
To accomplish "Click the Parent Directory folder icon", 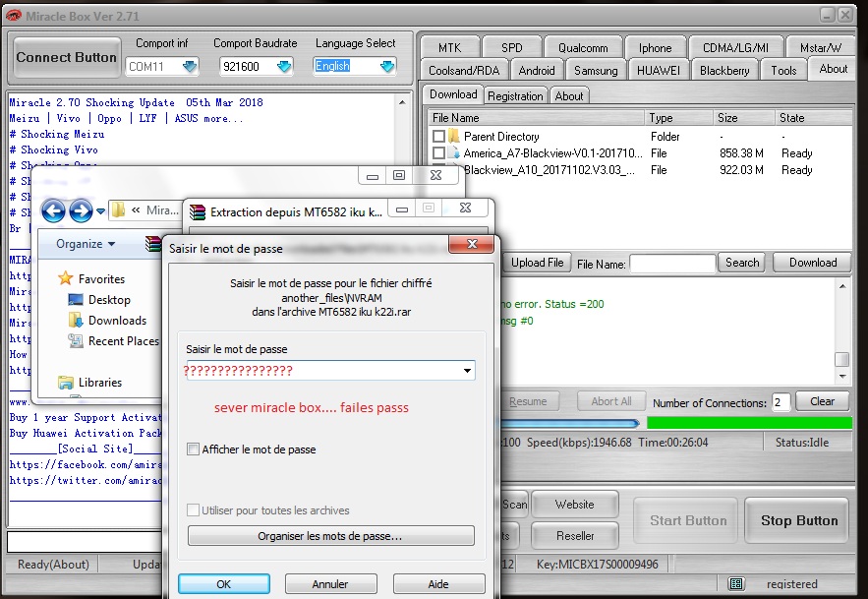I will [x=454, y=136].
